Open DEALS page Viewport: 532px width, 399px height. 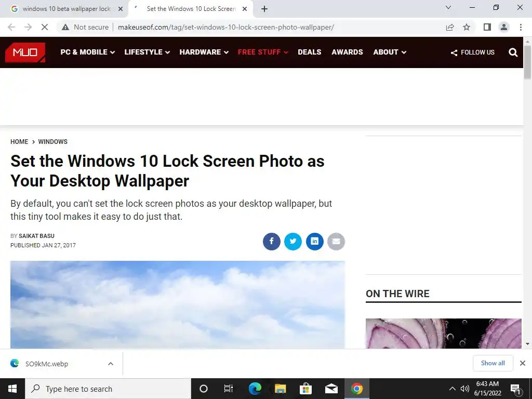pyautogui.click(x=310, y=52)
